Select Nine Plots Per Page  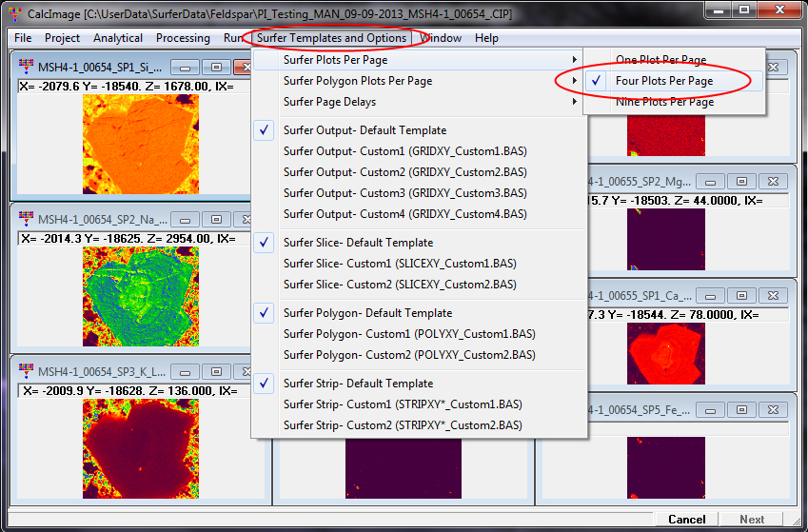click(x=664, y=102)
